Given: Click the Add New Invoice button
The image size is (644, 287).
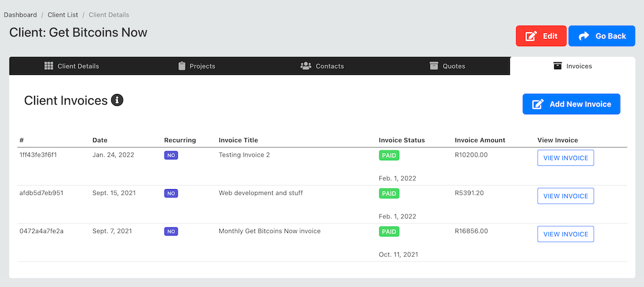Looking at the screenshot, I should coord(571,104).
